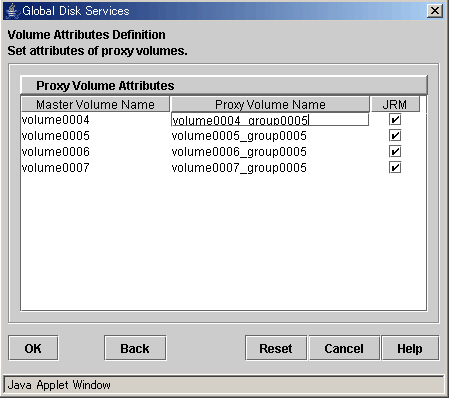Close the Global Disk Services window
Screen dimensions: 450x400
pyautogui.click(x=435, y=11)
